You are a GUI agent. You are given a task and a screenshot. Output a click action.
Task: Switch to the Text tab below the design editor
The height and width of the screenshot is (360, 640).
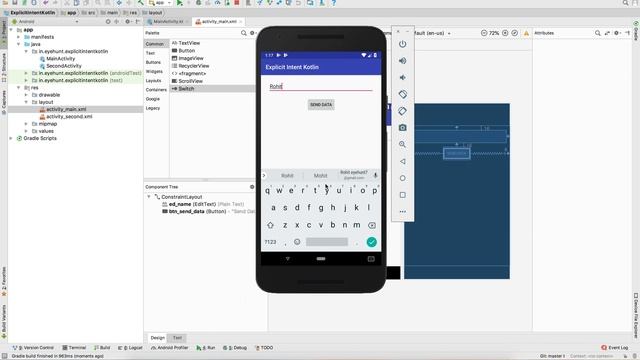[177, 338]
